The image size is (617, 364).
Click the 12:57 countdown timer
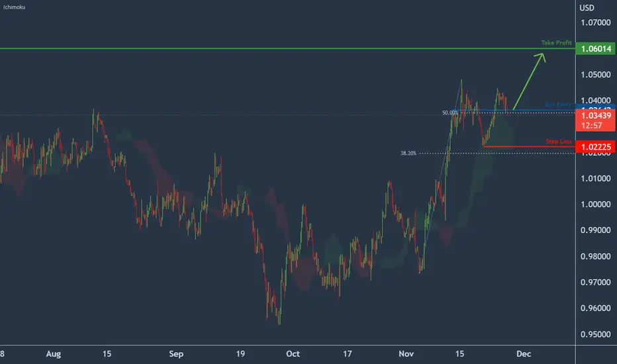tap(591, 126)
